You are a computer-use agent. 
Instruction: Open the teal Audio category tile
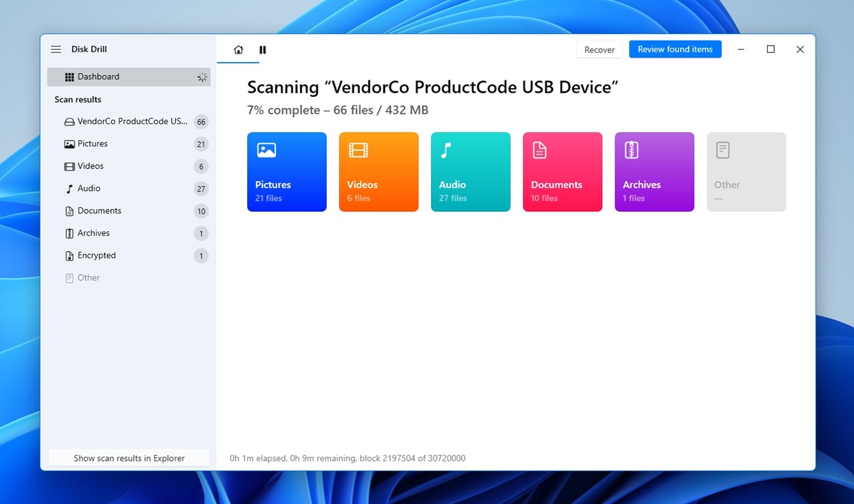pos(471,172)
